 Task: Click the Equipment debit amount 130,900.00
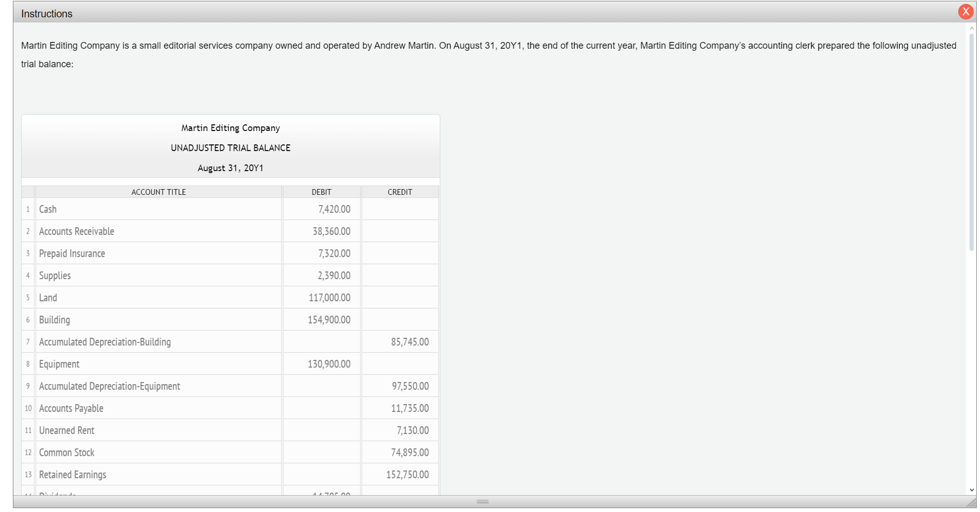click(330, 364)
